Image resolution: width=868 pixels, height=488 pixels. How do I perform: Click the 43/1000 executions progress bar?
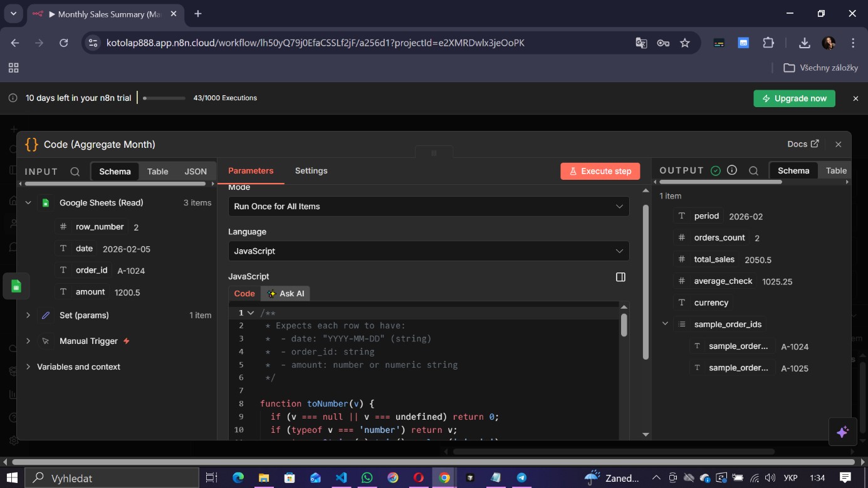coord(164,98)
